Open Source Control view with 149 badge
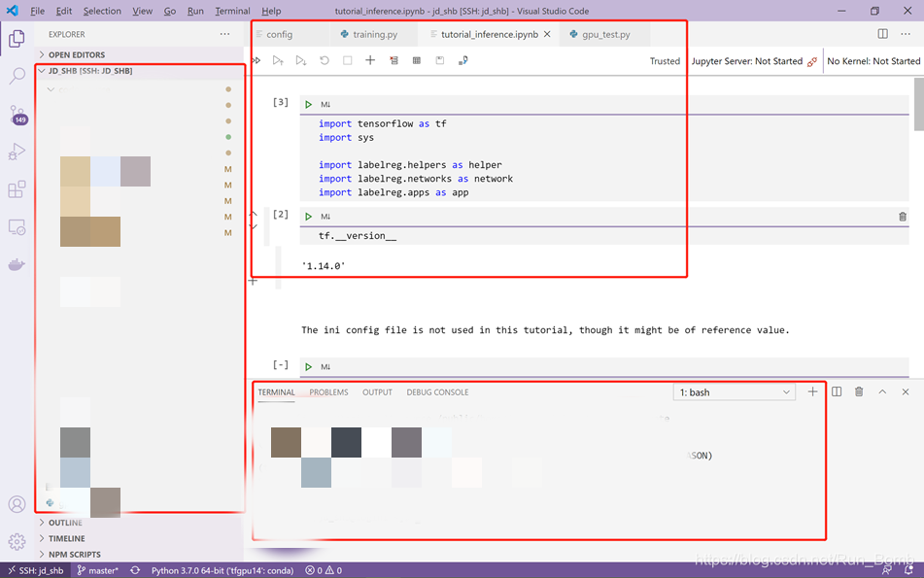This screenshot has height=578, width=924. click(17, 115)
